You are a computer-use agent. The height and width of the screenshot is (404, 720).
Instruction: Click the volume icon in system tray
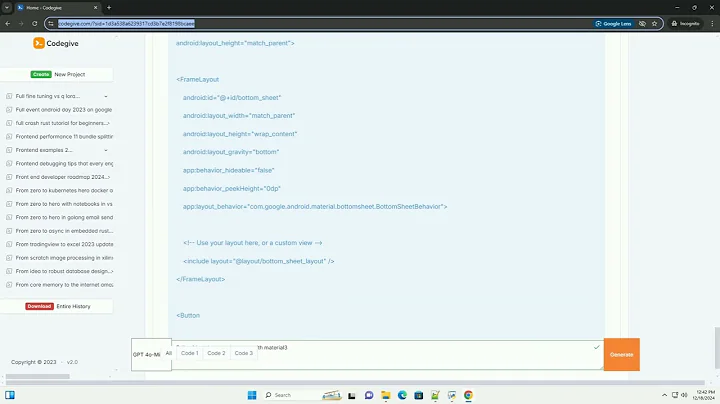[684, 395]
